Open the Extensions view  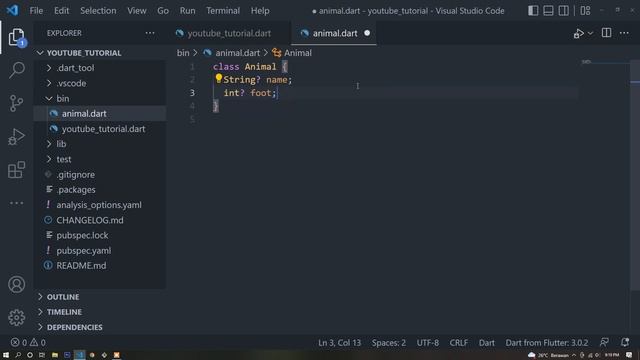16,170
